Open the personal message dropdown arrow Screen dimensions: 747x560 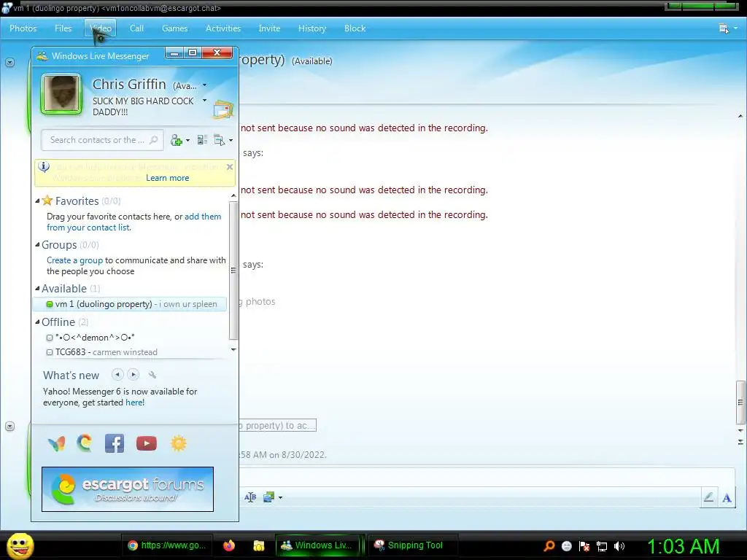point(205,101)
